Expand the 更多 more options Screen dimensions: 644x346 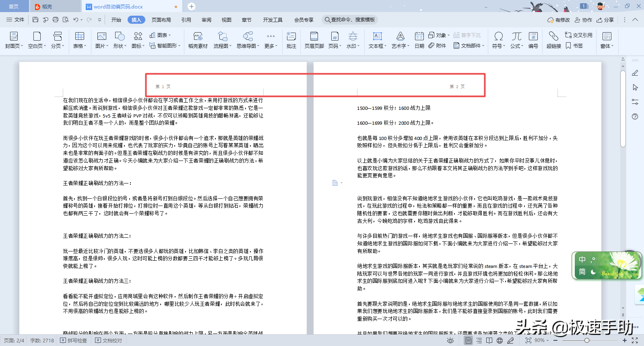click(x=271, y=40)
